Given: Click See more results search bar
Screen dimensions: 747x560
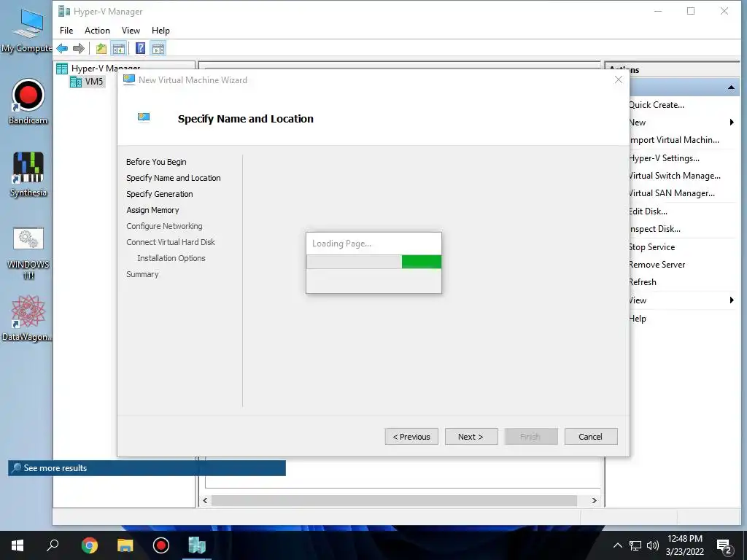Looking at the screenshot, I should pyautogui.click(x=147, y=468).
